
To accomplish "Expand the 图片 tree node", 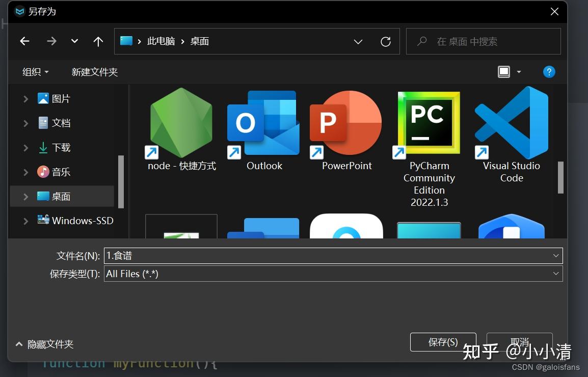I will click(25, 99).
